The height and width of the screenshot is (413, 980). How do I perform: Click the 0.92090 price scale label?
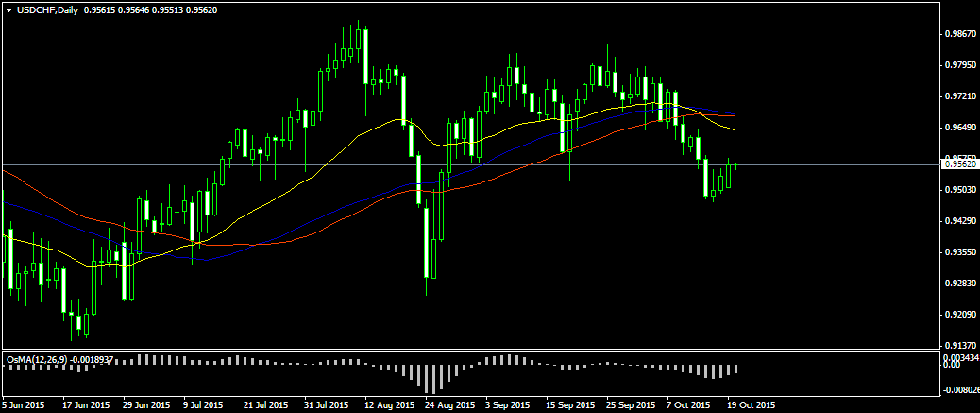pos(957,315)
